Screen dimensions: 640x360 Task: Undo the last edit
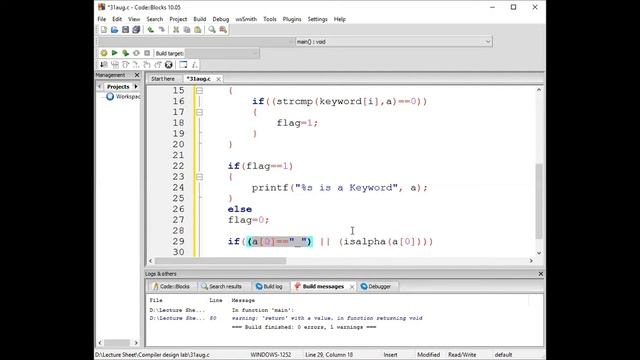coord(151,30)
